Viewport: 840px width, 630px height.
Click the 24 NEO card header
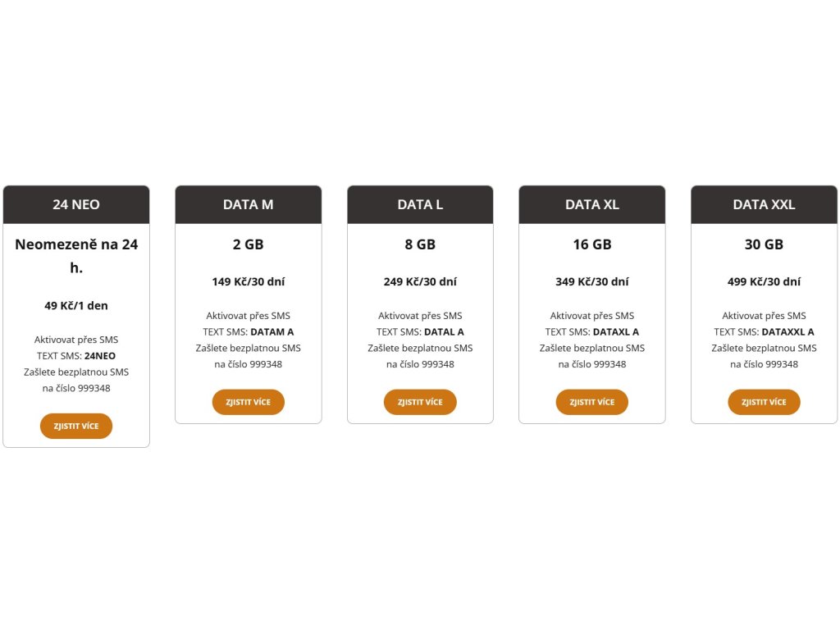(76, 204)
